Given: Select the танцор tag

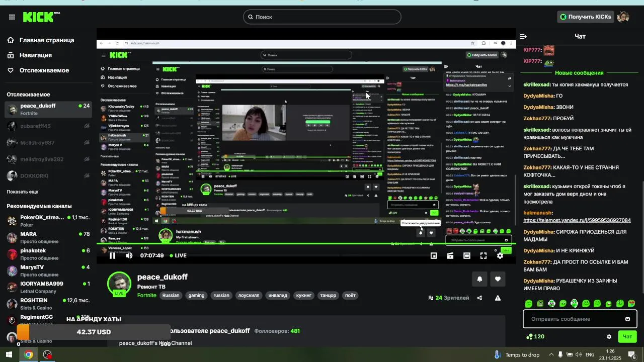Looking at the screenshot, I should (328, 296).
